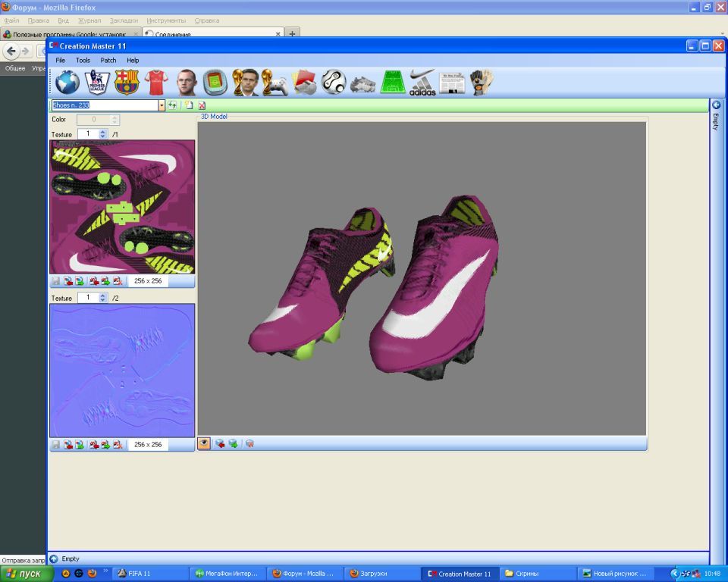Switch to the Загрузки taskbar button
This screenshot has width=728, height=582.
point(381,574)
